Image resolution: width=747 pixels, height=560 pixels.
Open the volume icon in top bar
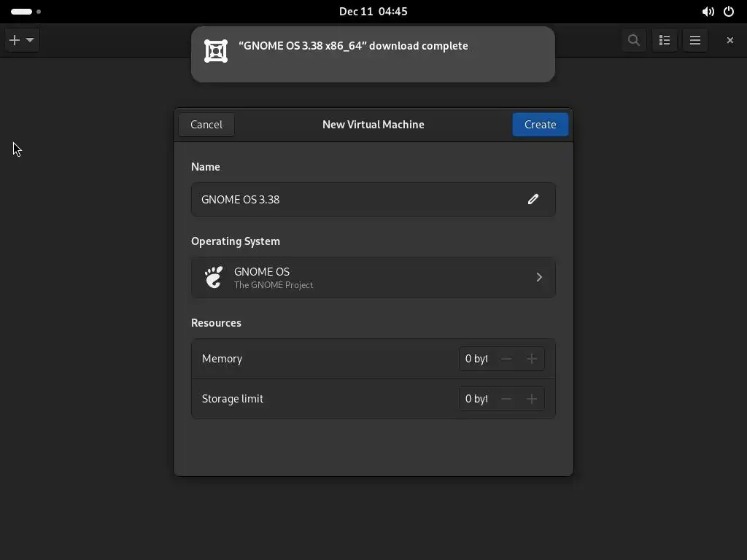(708, 12)
